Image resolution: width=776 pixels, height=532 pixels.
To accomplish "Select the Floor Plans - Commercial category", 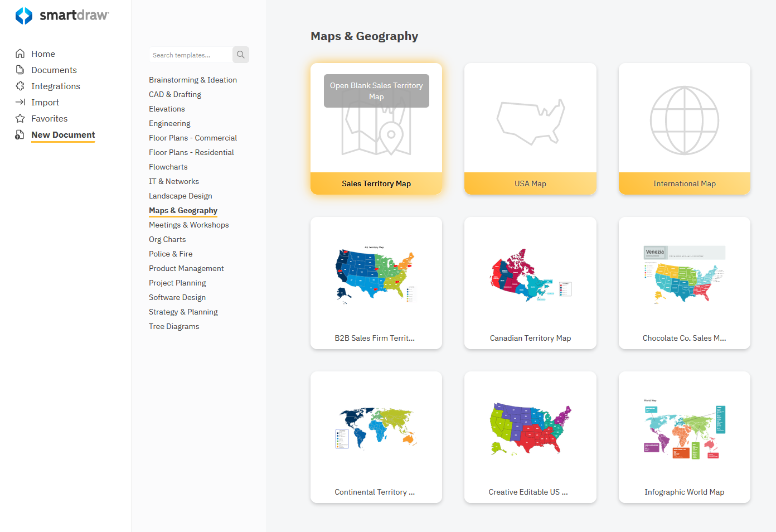I will (193, 137).
